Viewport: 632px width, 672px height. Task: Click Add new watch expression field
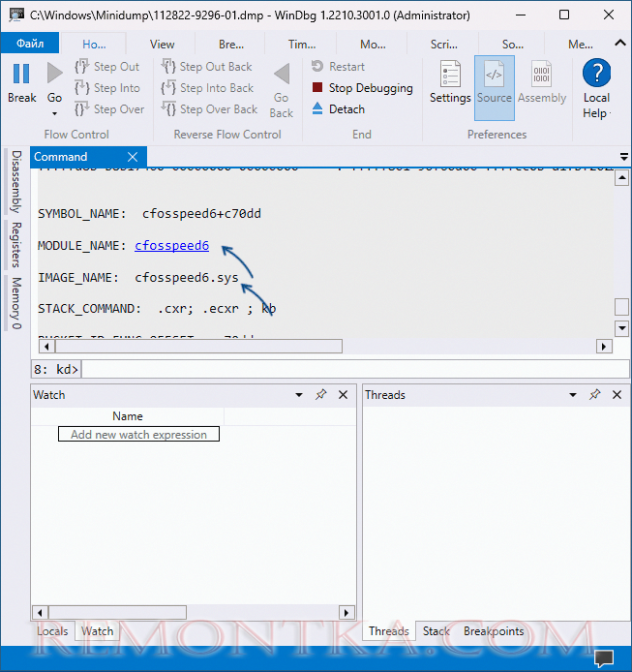tap(138, 434)
